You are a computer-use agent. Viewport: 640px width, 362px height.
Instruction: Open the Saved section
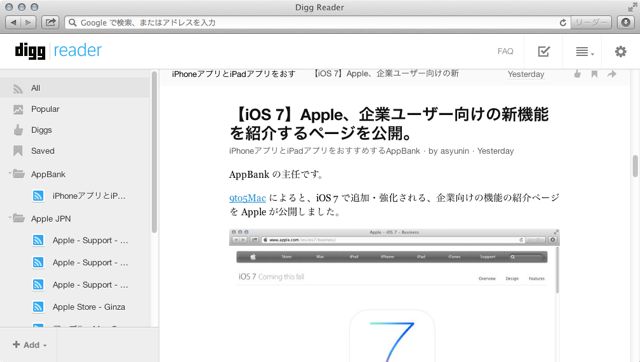point(42,151)
